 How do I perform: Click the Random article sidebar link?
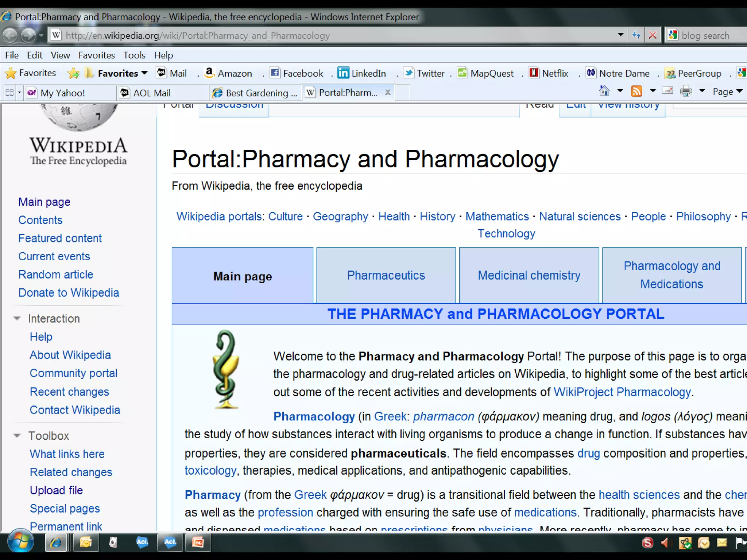click(56, 275)
